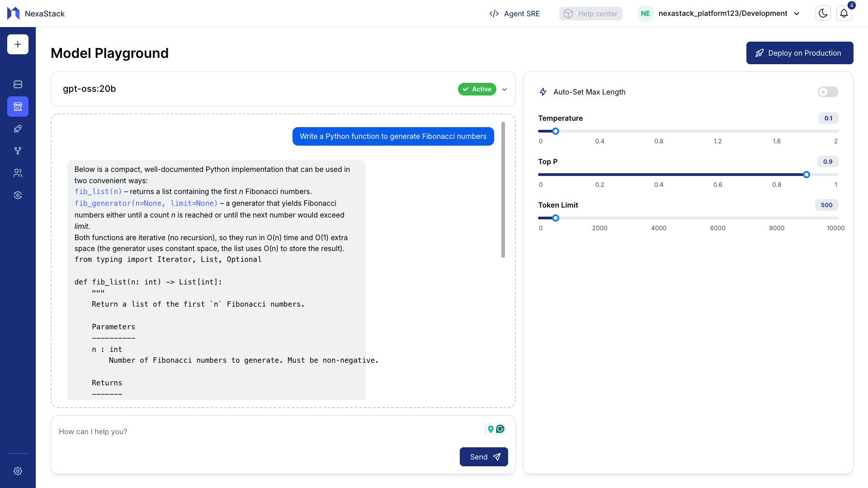Open the Help center menu item
The image size is (868, 488).
click(590, 14)
